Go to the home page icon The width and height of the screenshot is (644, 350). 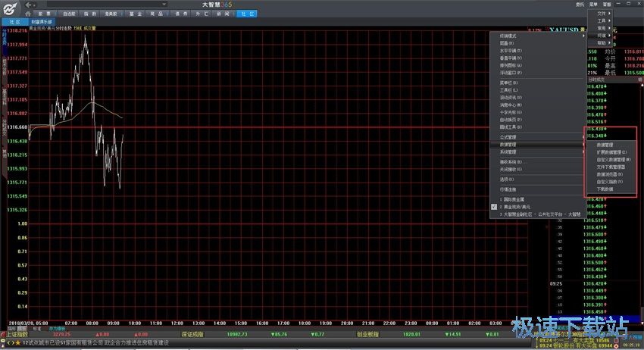click(27, 14)
